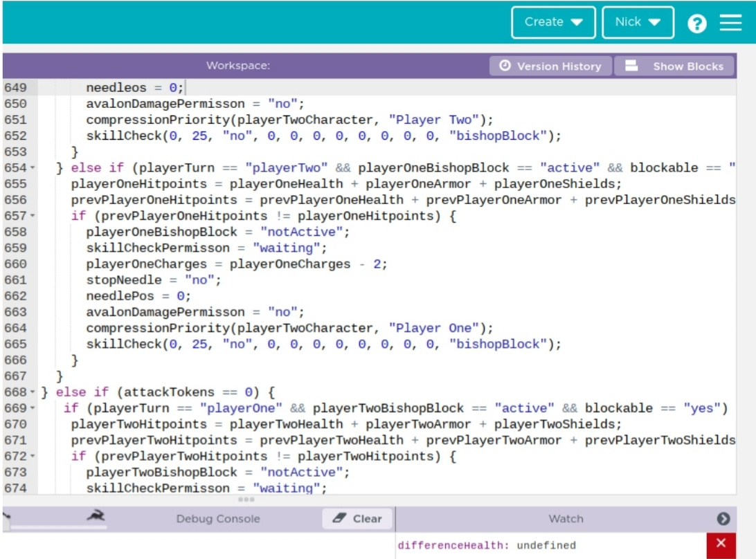
Task: Click 'needlePos = 0;' on line 662
Action: click(138, 296)
